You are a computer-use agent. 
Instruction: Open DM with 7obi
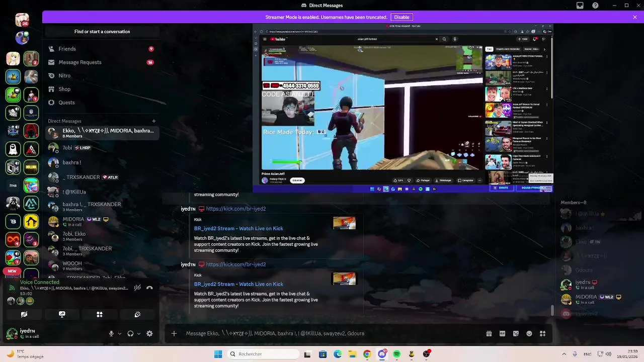[102, 148]
